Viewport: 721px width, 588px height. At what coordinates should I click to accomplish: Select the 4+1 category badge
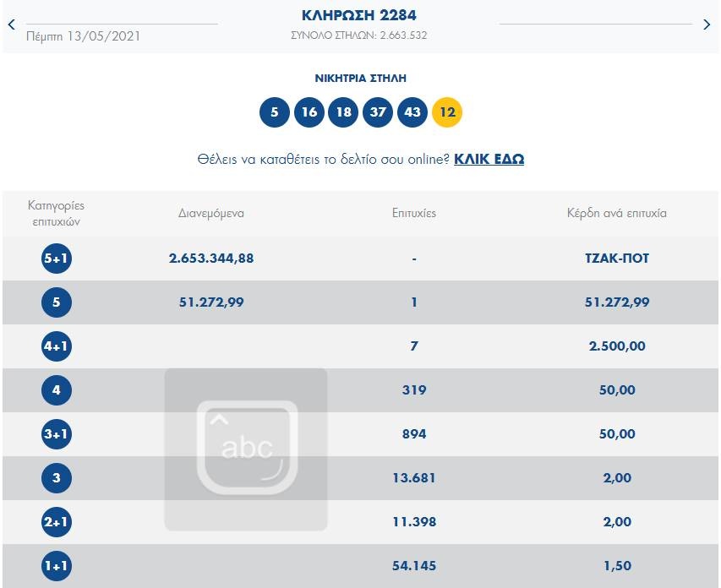click(x=57, y=346)
